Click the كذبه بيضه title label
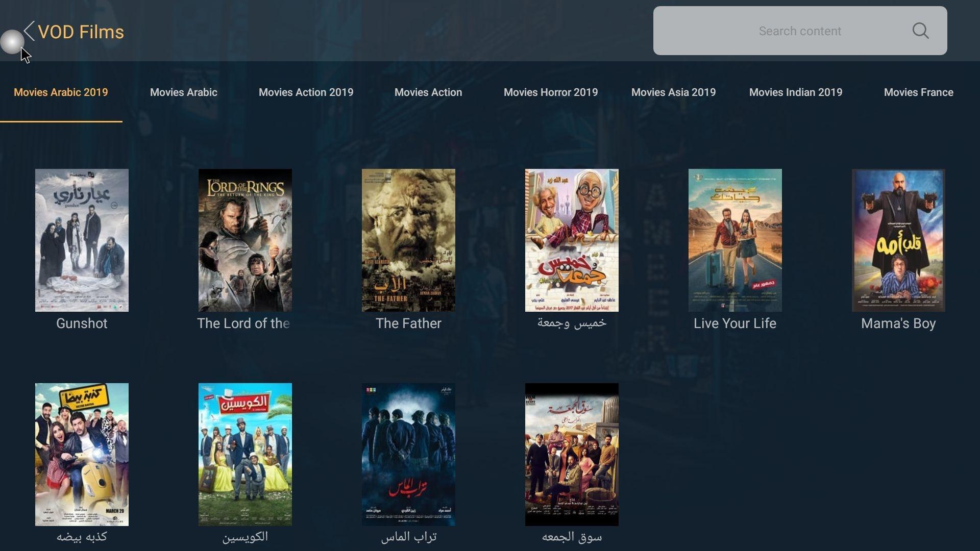Screen dimensions: 980x551 pyautogui.click(x=82, y=537)
